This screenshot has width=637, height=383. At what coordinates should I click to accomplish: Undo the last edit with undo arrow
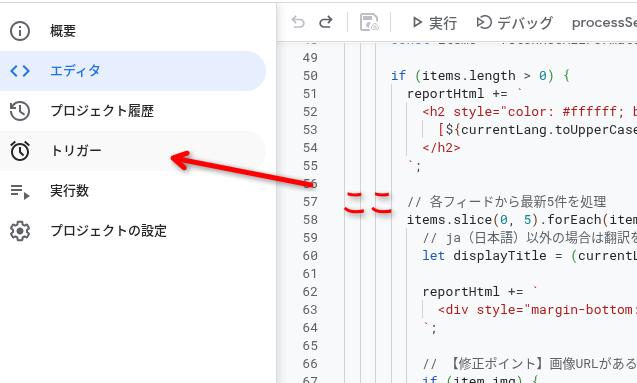(298, 22)
